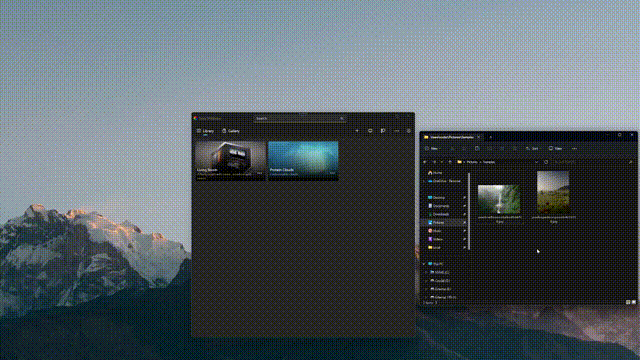Switch to the Gallery tab in photo app
Viewport: 640px width, 360px height.
tap(231, 131)
